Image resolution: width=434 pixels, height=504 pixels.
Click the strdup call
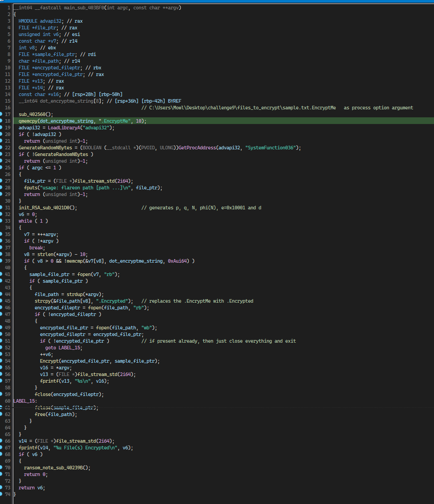pos(75,294)
